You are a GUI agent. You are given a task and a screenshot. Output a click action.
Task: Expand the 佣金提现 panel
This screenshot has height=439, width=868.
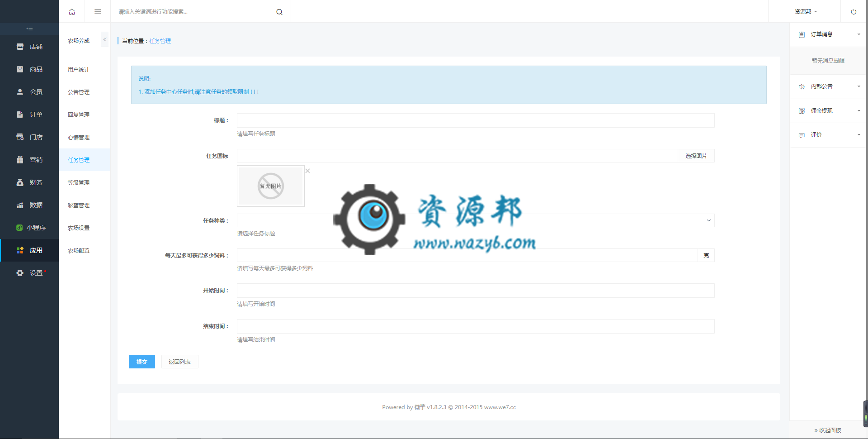click(x=828, y=111)
